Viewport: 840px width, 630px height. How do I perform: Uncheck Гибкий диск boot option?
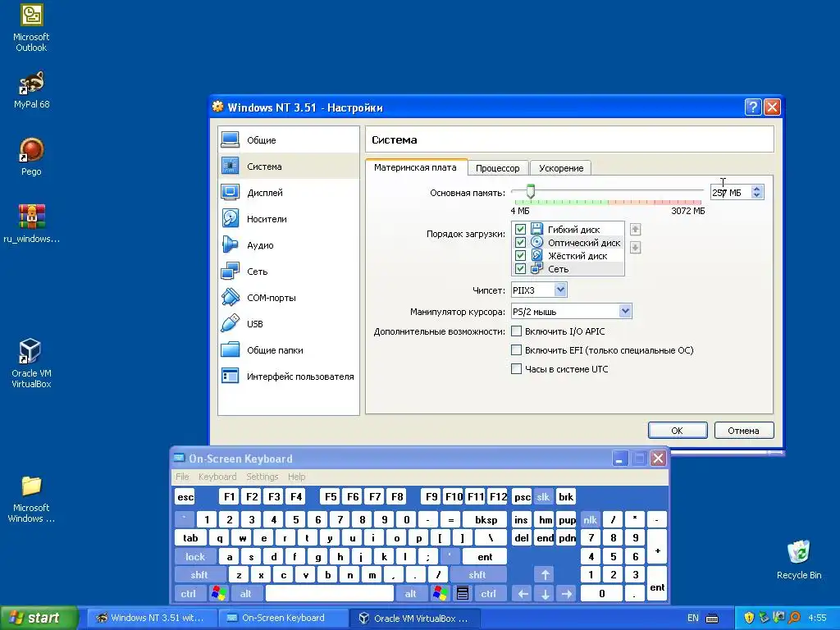pyautogui.click(x=519, y=230)
